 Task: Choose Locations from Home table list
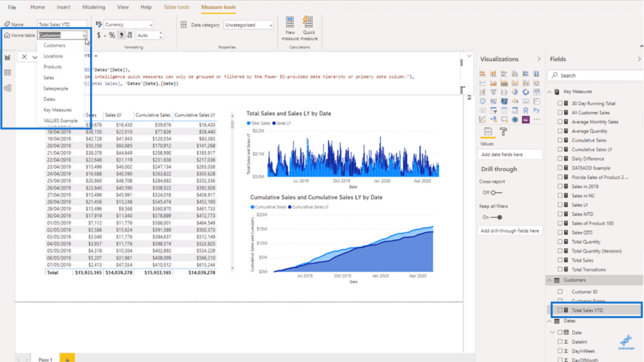(53, 56)
